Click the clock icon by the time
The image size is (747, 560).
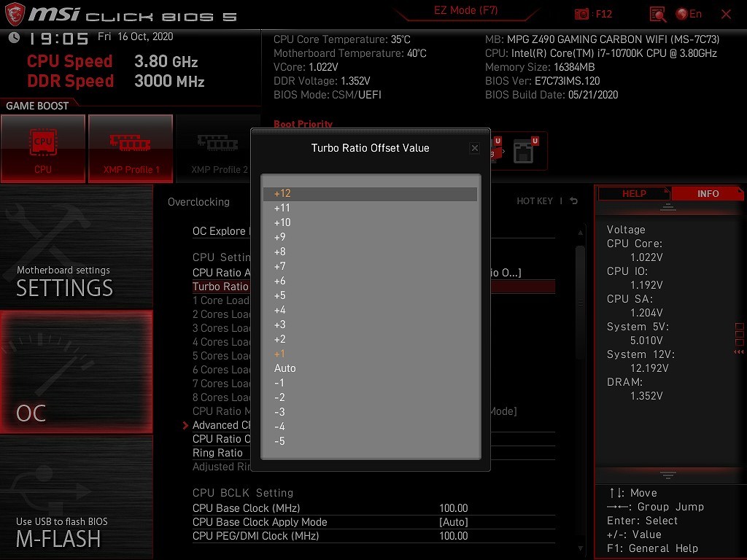[x=15, y=38]
